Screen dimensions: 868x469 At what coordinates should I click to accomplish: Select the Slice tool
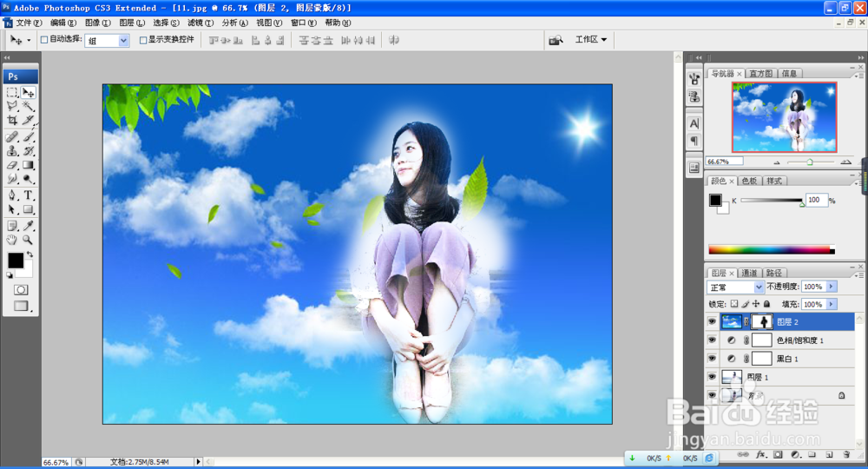29,120
